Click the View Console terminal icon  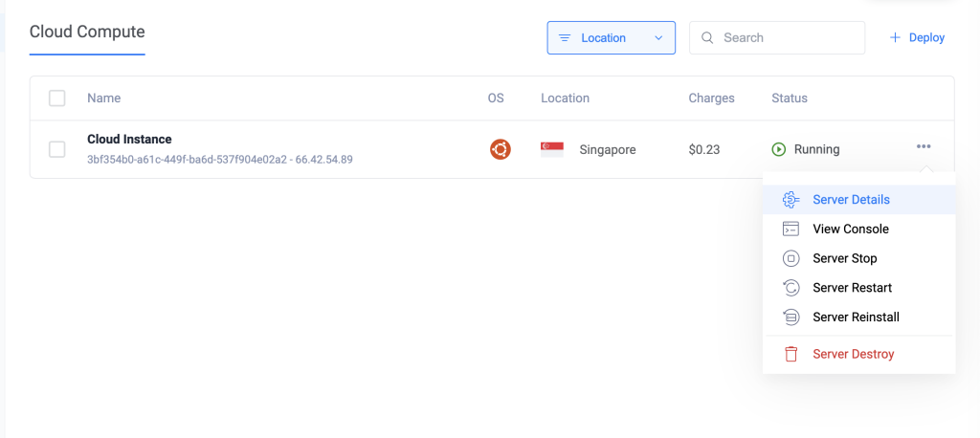791,230
